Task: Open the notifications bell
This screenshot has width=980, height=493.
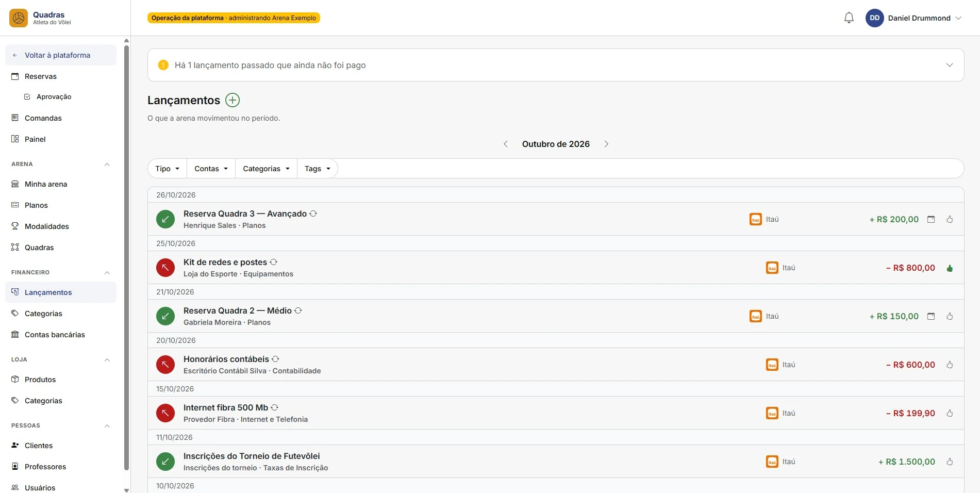Action: coord(849,18)
